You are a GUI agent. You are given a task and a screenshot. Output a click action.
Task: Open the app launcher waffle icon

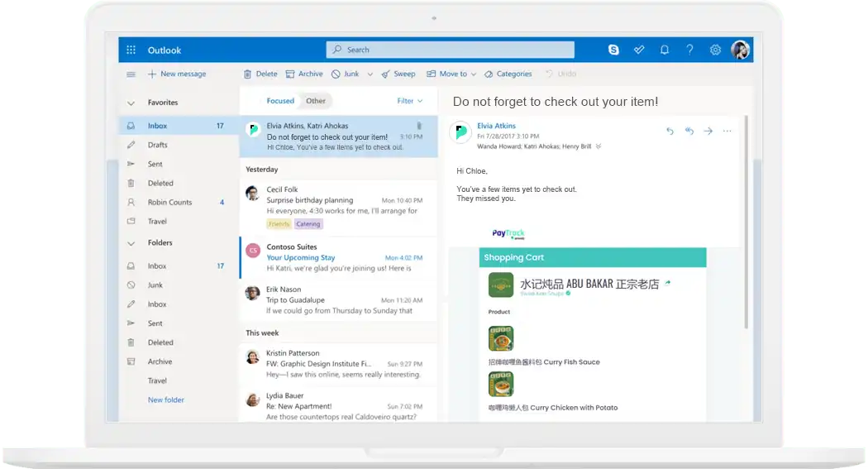tap(131, 50)
